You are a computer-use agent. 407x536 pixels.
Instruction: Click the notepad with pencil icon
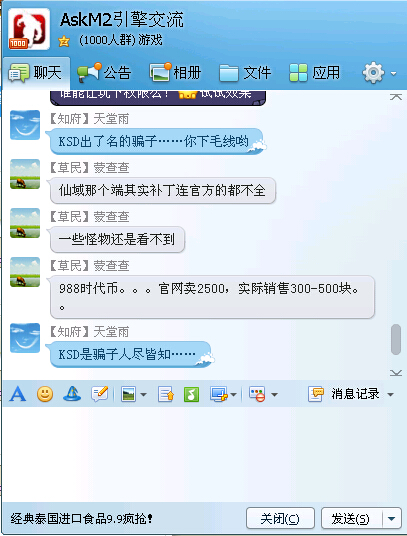[100, 394]
